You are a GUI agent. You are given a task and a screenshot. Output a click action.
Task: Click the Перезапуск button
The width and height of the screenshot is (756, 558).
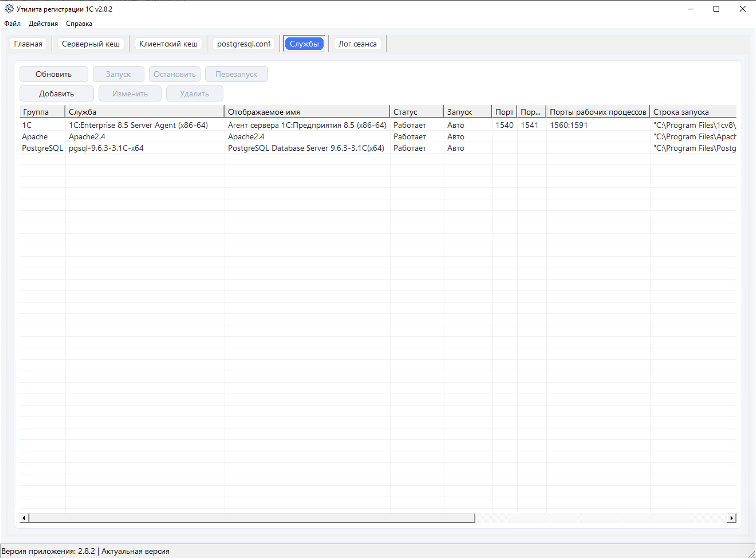tap(236, 74)
